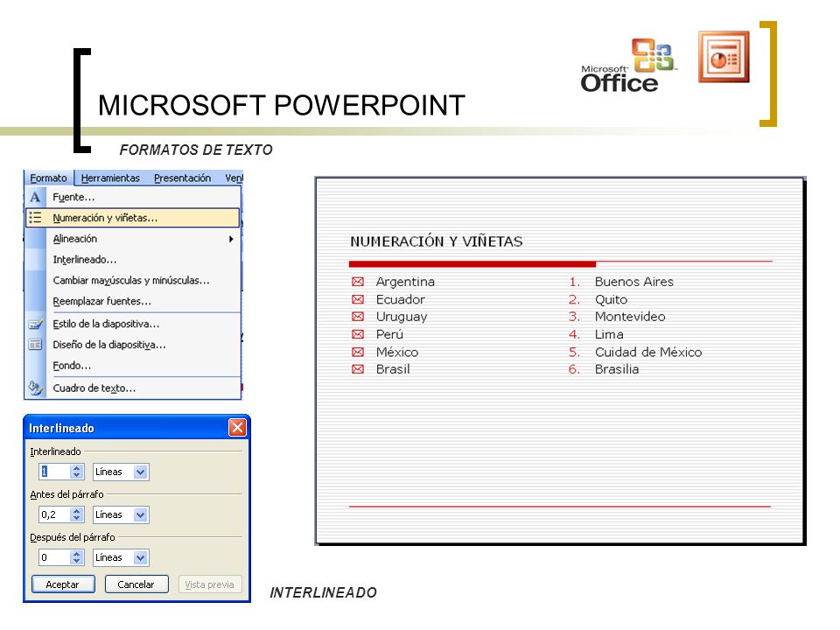Screen dimensions: 840x630
Task: Select Numeración y viñetas... menu entry
Action: (132, 218)
